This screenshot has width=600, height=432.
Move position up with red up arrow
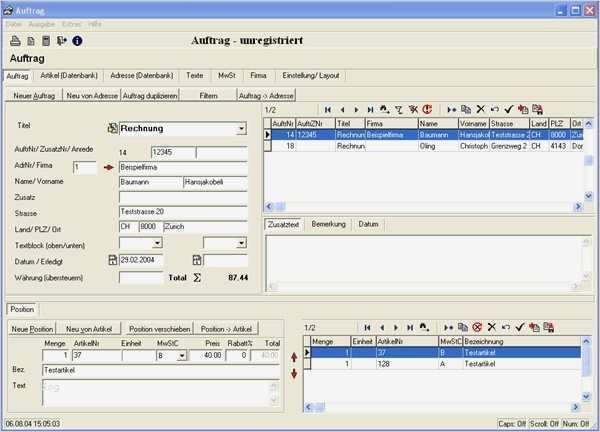click(x=293, y=356)
